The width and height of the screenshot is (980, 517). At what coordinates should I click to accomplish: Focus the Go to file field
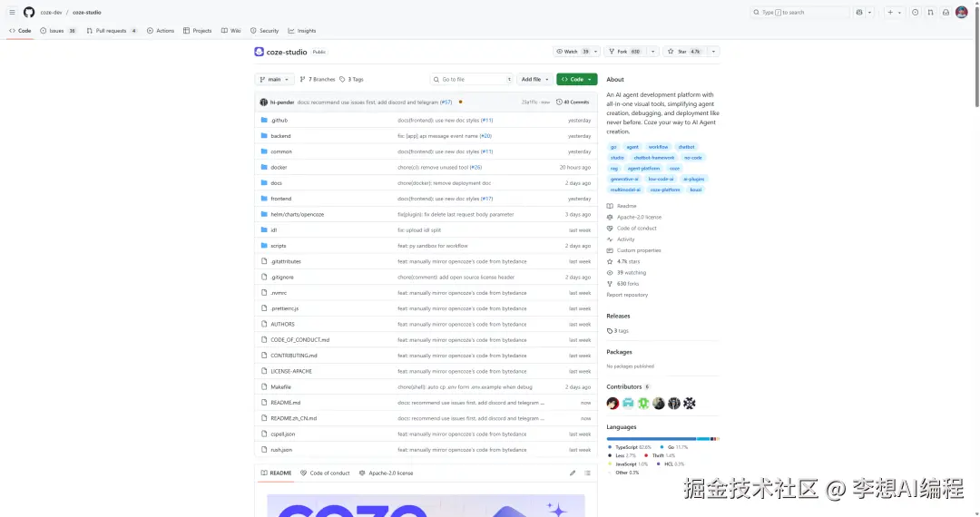(473, 79)
